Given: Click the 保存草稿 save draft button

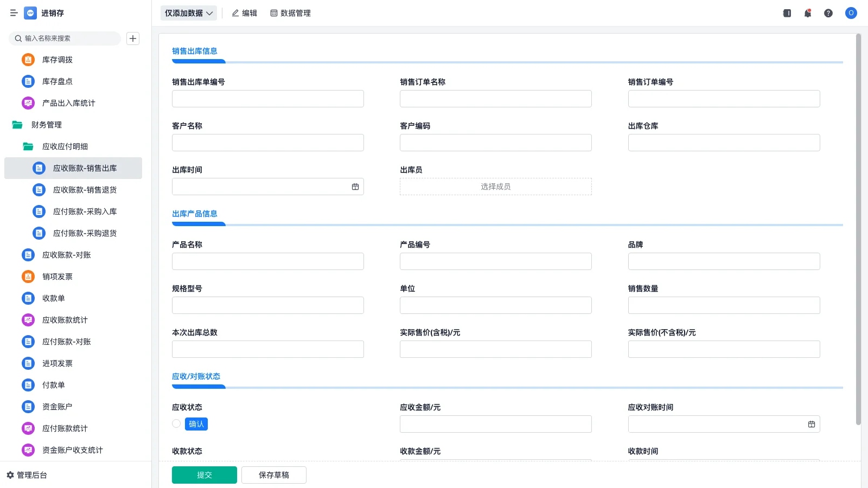Looking at the screenshot, I should pyautogui.click(x=273, y=474).
